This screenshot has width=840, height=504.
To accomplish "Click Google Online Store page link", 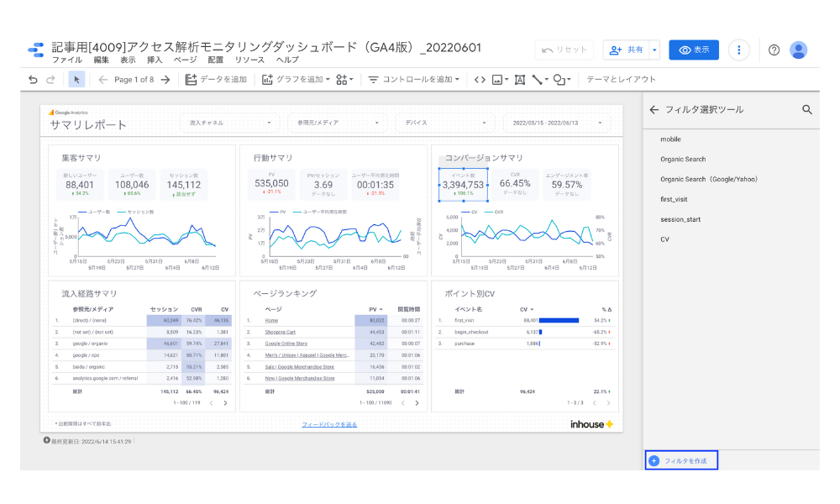I will pos(286,344).
